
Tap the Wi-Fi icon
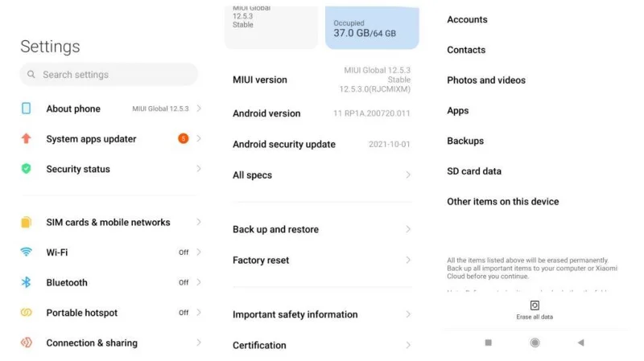click(26, 252)
